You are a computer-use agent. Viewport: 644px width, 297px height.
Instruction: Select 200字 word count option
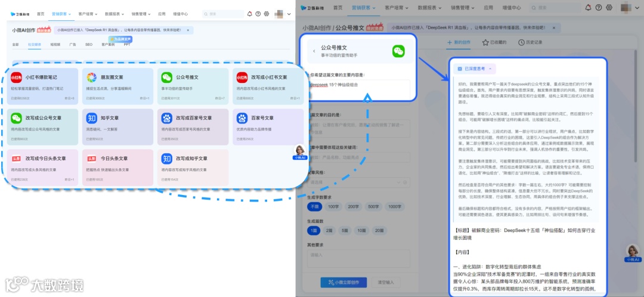pyautogui.click(x=353, y=206)
